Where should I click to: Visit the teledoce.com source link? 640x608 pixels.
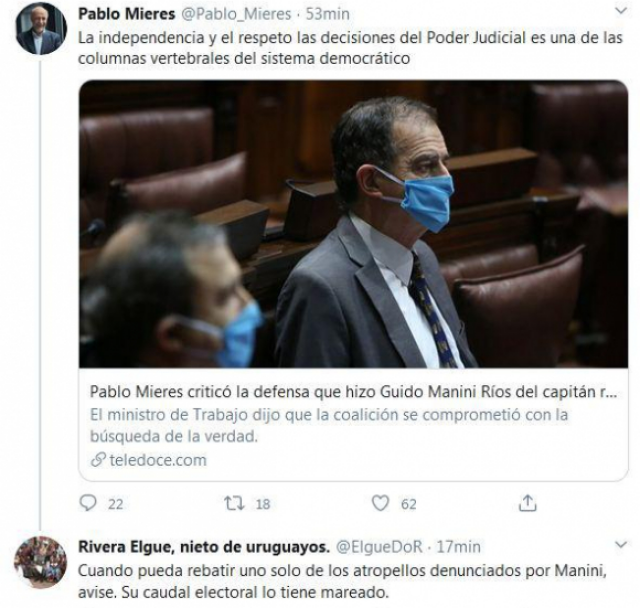(x=158, y=460)
